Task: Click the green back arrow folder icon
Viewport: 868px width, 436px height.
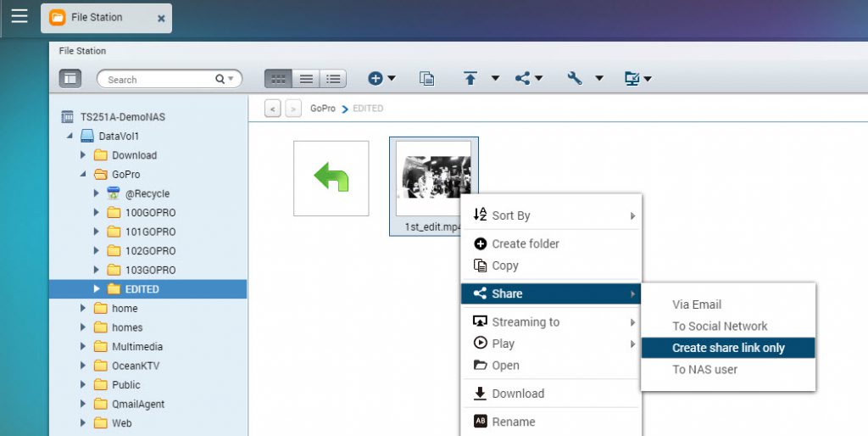Action: [x=331, y=178]
